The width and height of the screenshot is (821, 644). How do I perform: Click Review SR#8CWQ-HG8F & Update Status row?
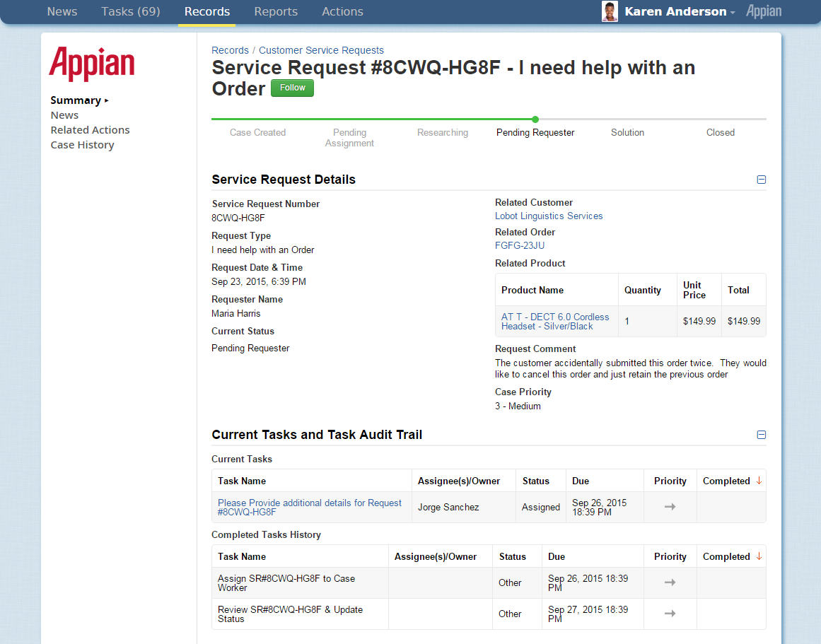pos(489,614)
